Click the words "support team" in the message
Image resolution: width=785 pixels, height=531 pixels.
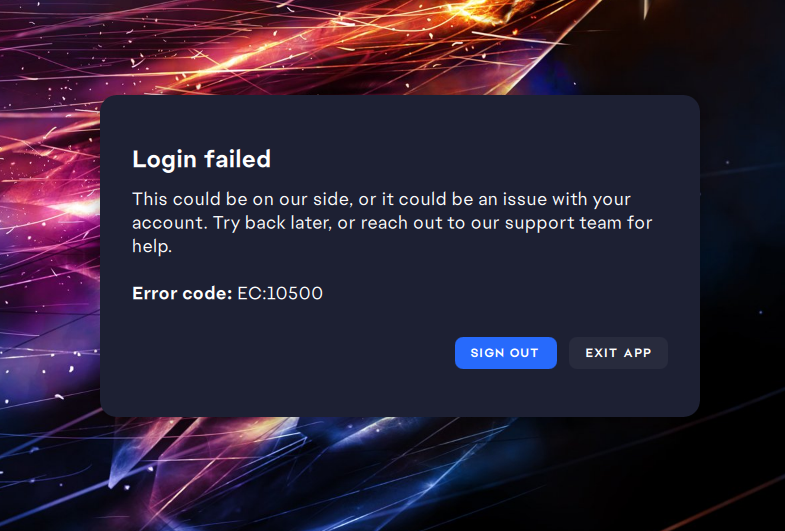[574, 222]
